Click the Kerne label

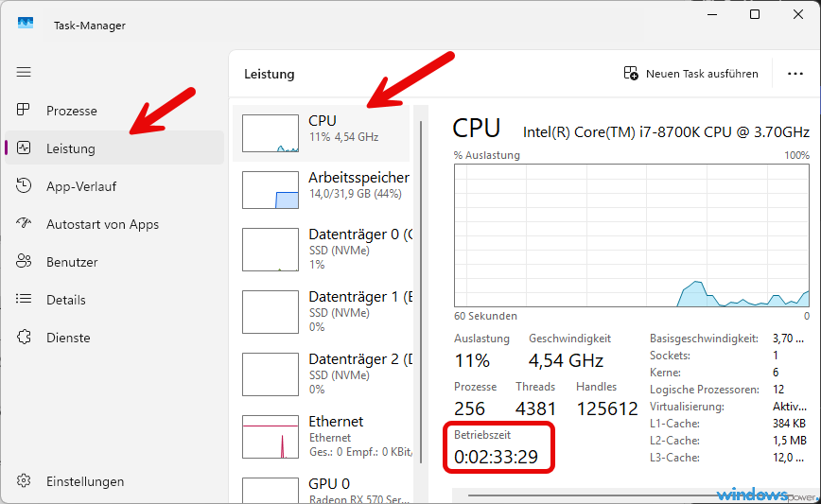(665, 373)
